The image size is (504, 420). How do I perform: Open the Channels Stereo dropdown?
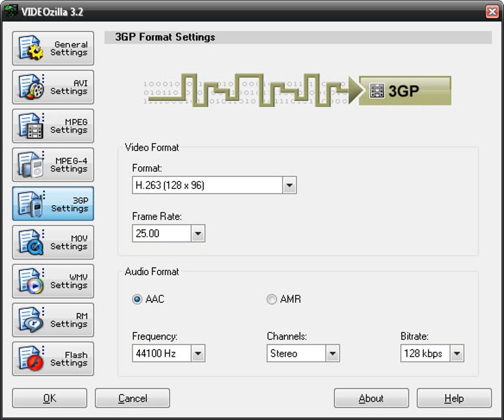pyautogui.click(x=333, y=353)
